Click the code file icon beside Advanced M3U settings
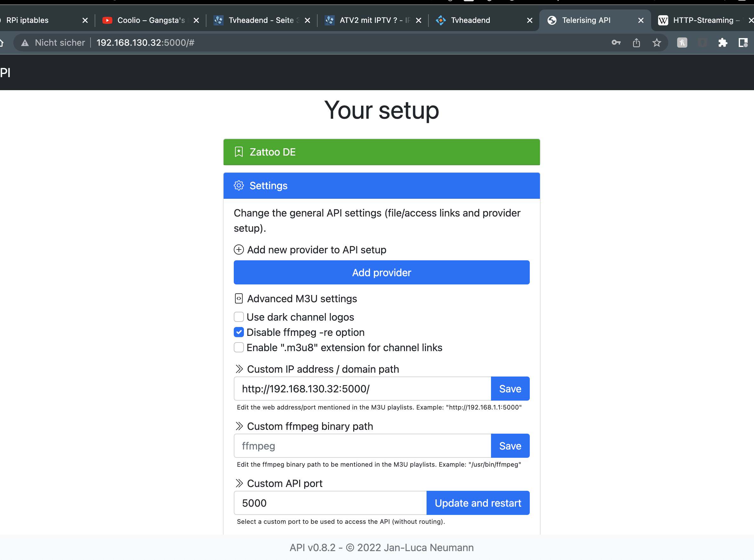 coord(239,299)
